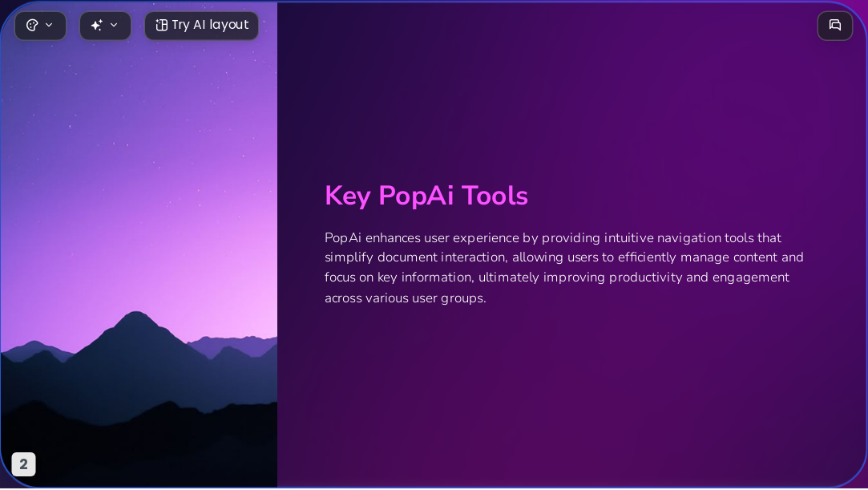The image size is (868, 490).
Task: Select the mountain landscape slide image
Action: tap(139, 245)
